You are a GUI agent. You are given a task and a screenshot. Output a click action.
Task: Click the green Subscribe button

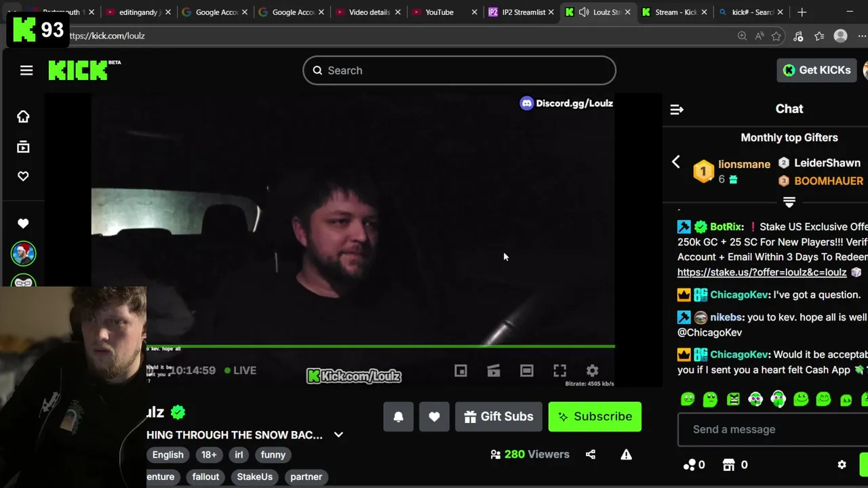point(595,417)
